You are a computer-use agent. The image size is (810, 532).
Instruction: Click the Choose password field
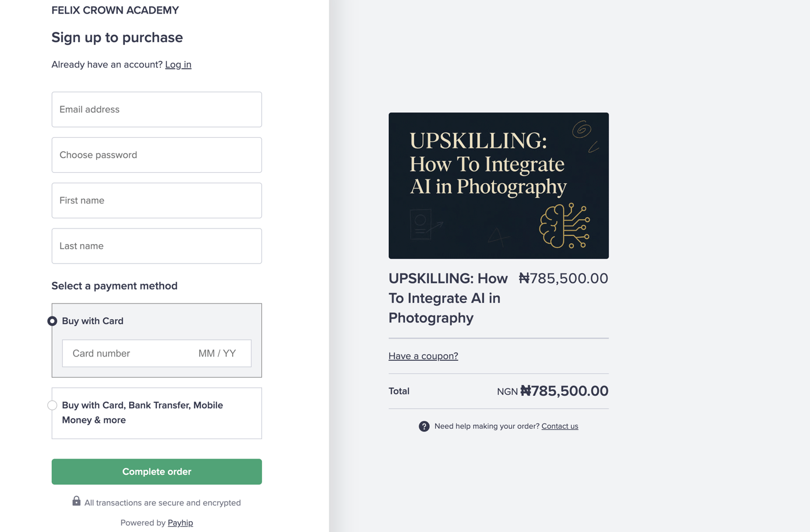click(x=157, y=155)
